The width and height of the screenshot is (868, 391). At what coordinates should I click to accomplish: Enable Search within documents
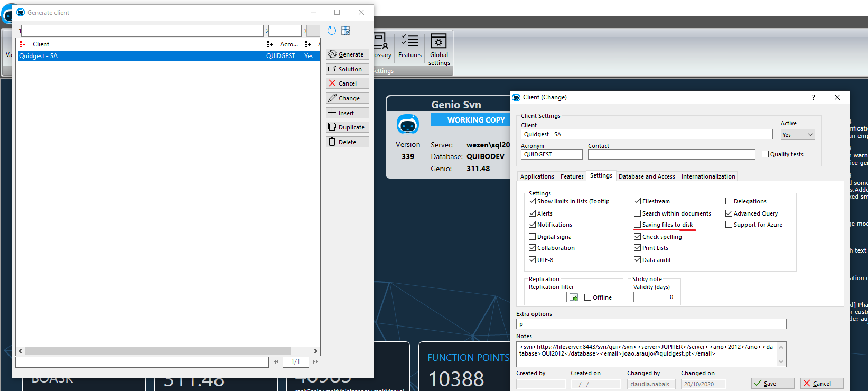(x=638, y=213)
